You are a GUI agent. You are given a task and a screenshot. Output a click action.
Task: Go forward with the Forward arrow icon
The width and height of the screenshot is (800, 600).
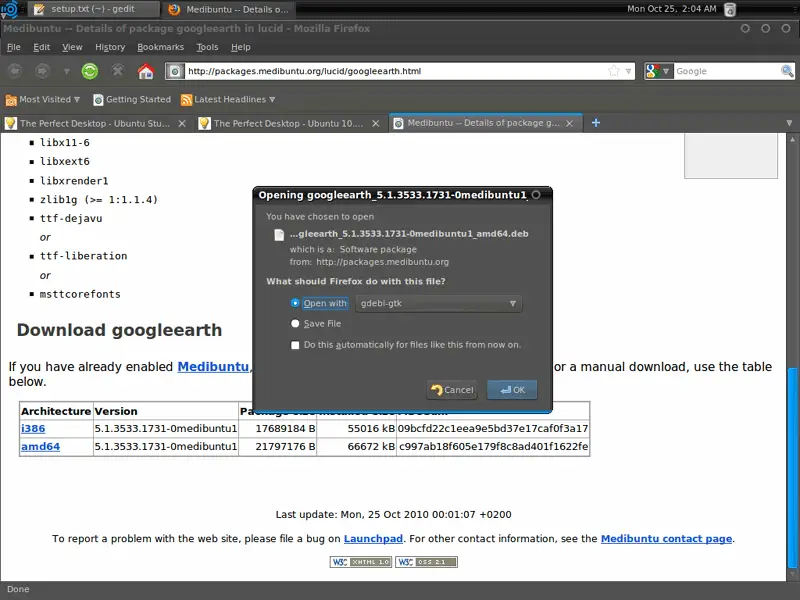pos(42,70)
